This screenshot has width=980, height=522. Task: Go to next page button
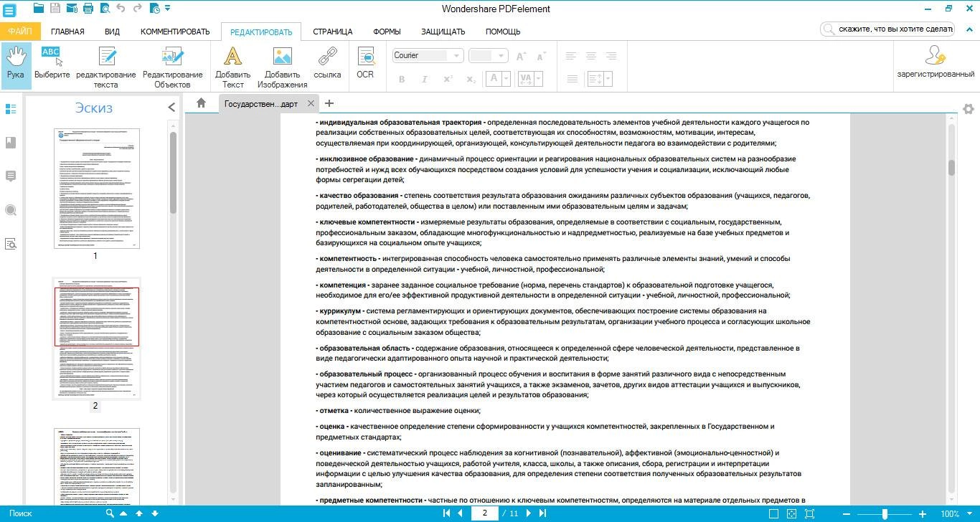click(529, 513)
